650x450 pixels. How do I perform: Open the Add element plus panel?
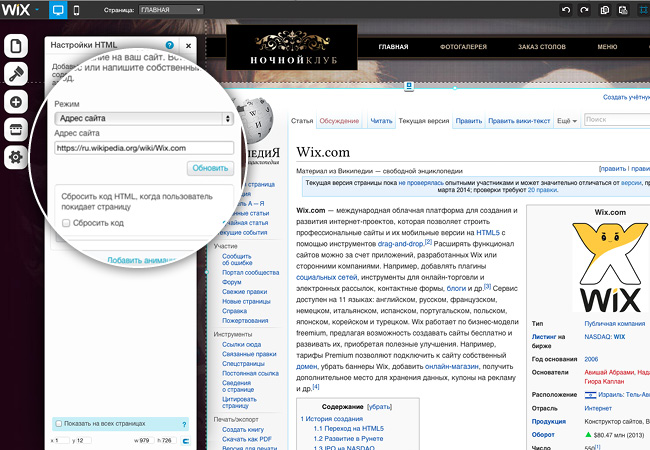(x=16, y=102)
